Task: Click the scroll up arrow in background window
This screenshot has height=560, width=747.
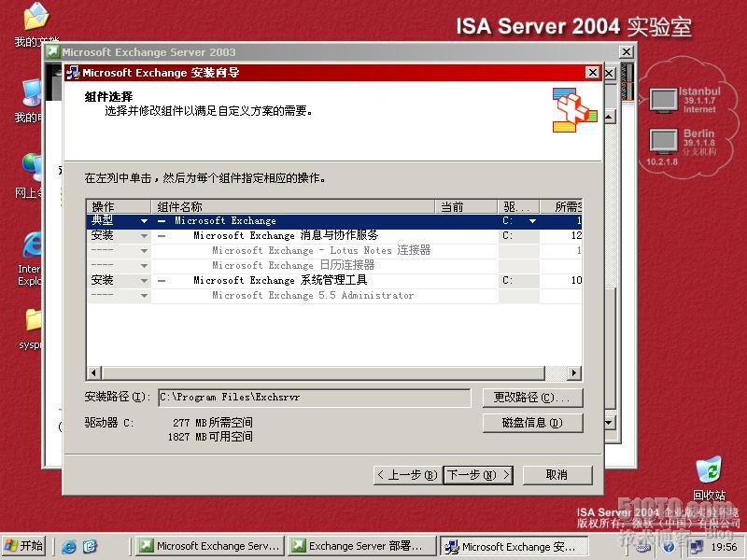Action: point(611,116)
